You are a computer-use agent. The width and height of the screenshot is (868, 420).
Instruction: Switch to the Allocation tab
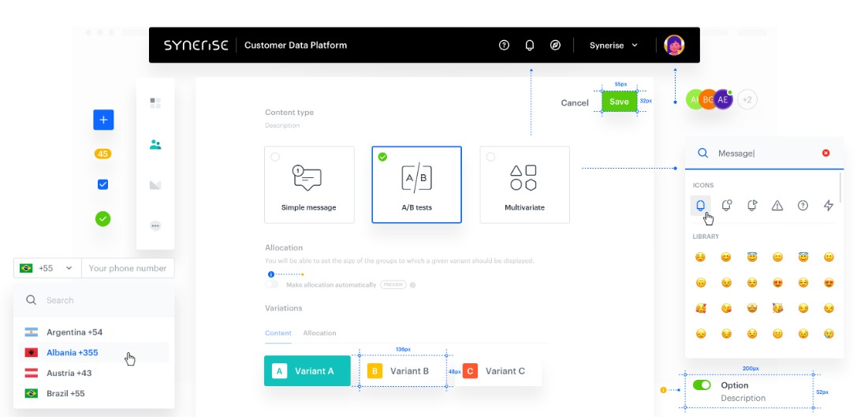click(x=319, y=333)
